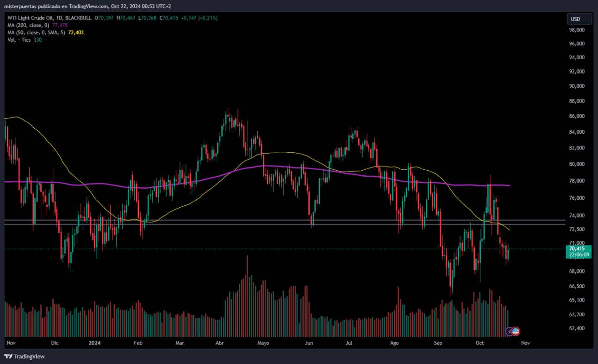Open the USD currency selector
This screenshot has height=364, width=598.
[x=579, y=19]
